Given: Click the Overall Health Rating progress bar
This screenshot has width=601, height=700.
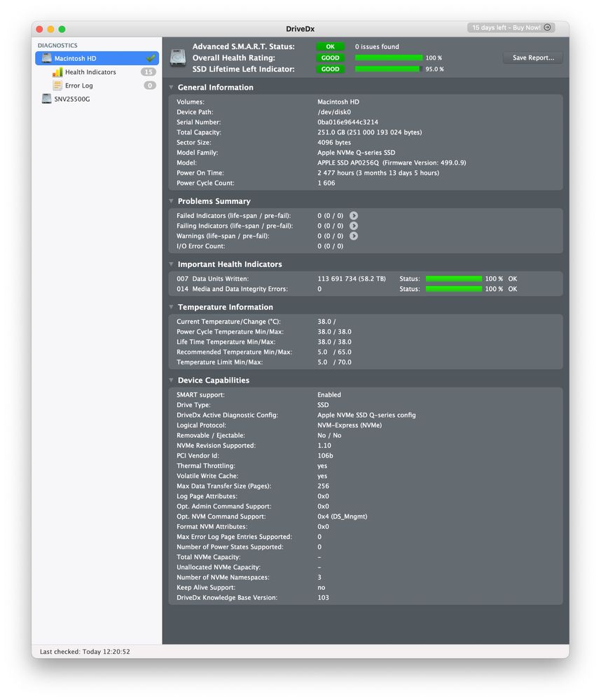Looking at the screenshot, I should (389, 57).
